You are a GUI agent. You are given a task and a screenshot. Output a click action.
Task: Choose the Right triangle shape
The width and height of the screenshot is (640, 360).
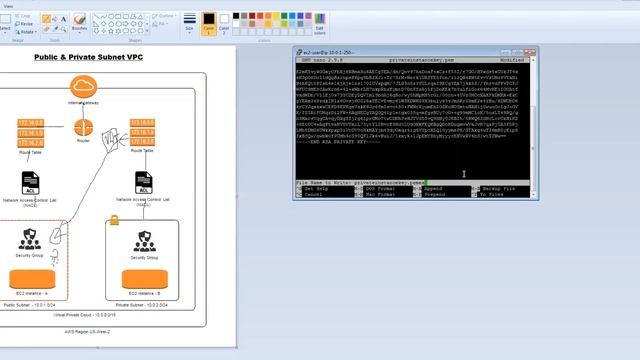96,24
